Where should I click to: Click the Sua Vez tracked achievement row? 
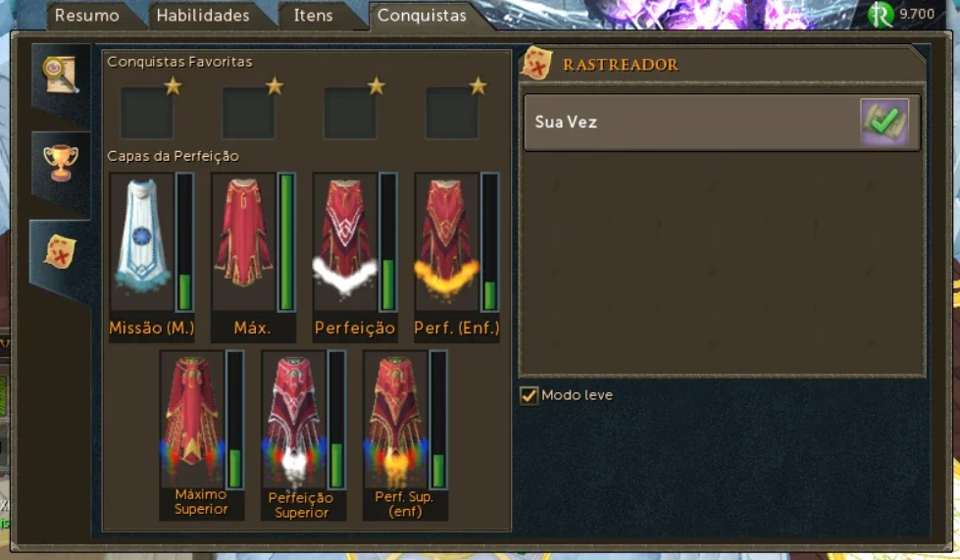pyautogui.click(x=722, y=122)
